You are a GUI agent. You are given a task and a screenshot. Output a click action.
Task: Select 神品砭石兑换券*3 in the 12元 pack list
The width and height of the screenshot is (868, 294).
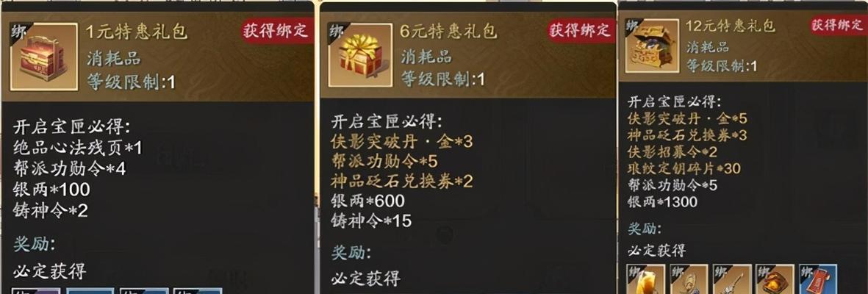[687, 136]
